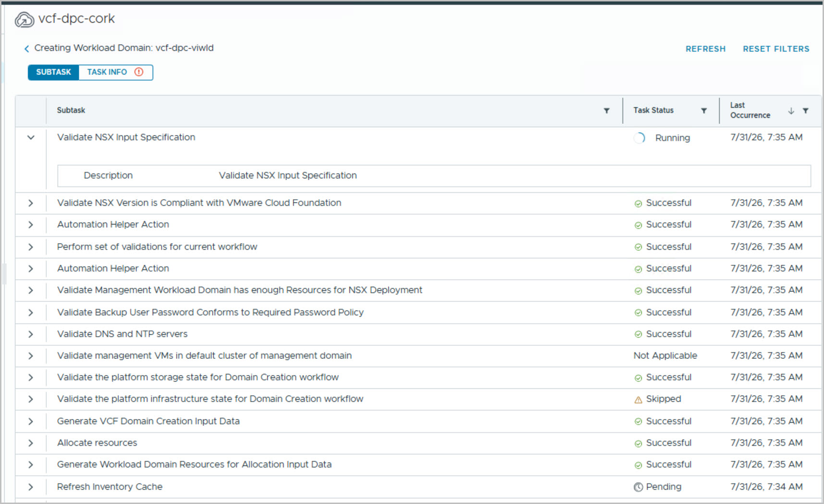Viewport: 824px width, 504px height.
Task: Click the success icon for Generate VCF Domain Creation
Action: 638,422
